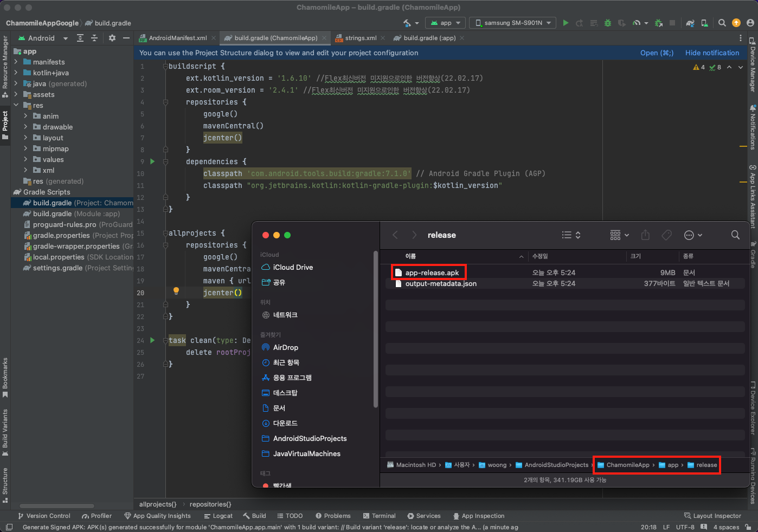
Task: Open the Android project view dropdown
Action: (43, 38)
